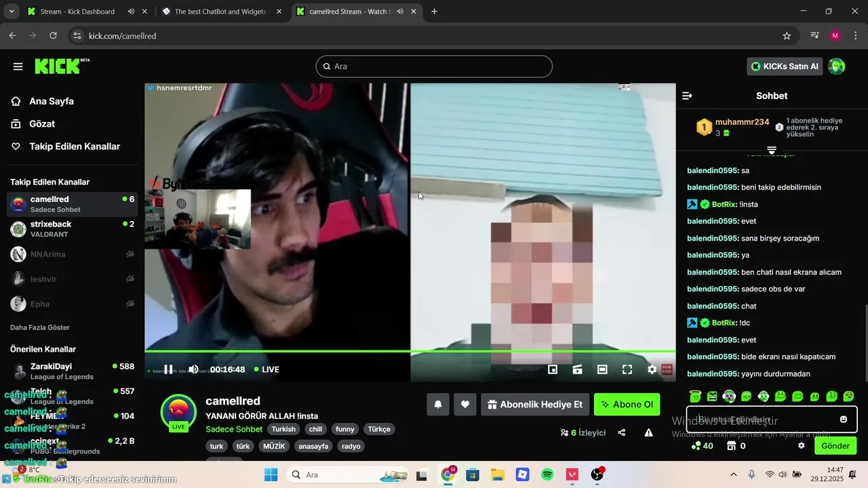Share the stream via share icon
This screenshot has width=868, height=488.
pos(622,432)
